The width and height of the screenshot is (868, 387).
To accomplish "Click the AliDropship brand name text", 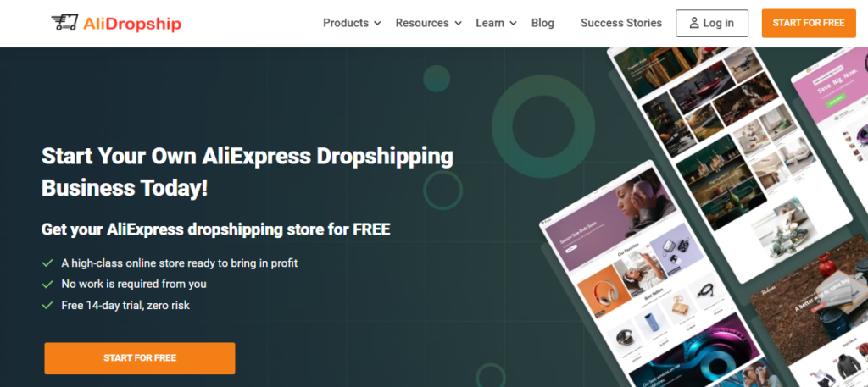I will coord(132,24).
